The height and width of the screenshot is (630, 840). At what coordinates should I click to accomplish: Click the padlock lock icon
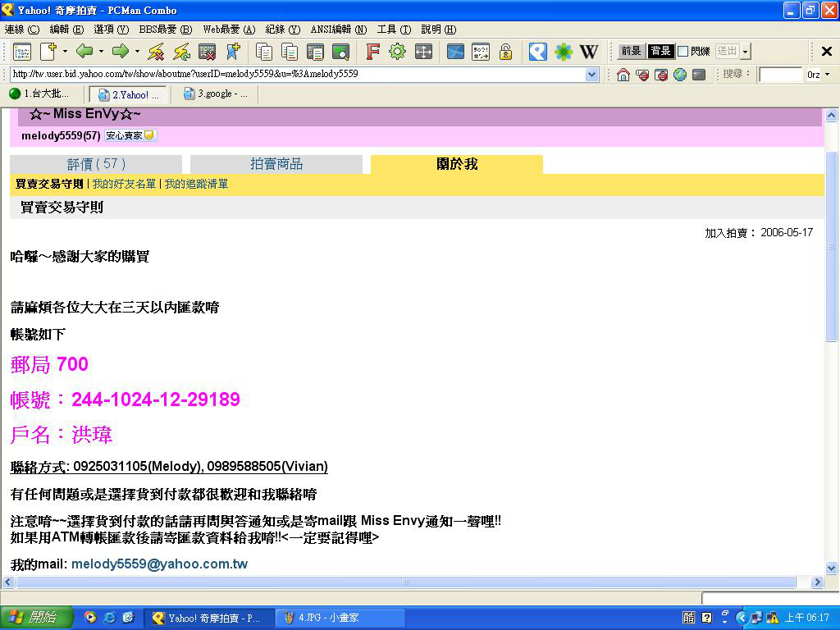tap(505, 52)
